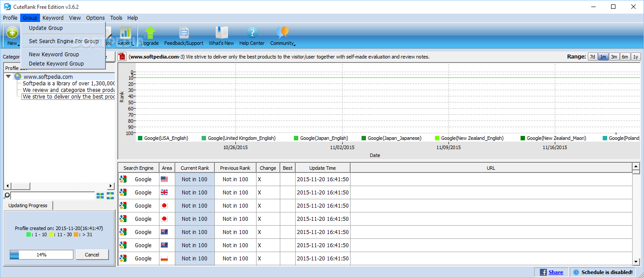Open What's New book icon
The width and height of the screenshot is (644, 278).
pyautogui.click(x=221, y=33)
